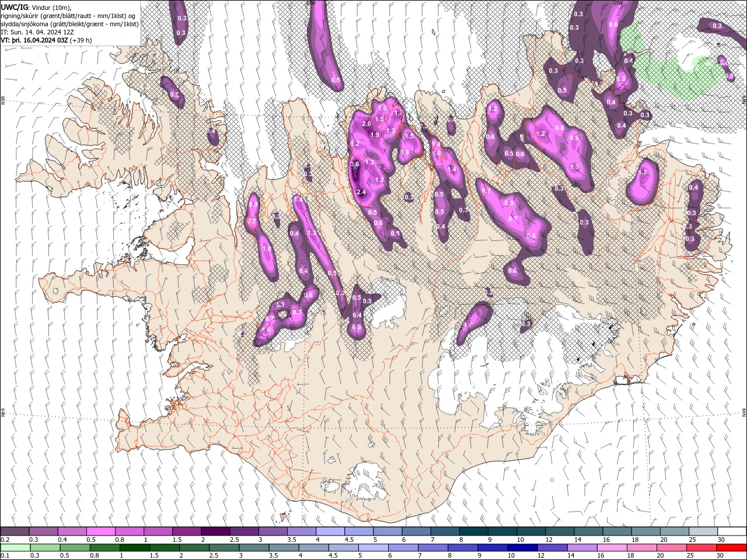Click the bright pink 0.5–0.8 top-scale swatch

pos(101,531)
